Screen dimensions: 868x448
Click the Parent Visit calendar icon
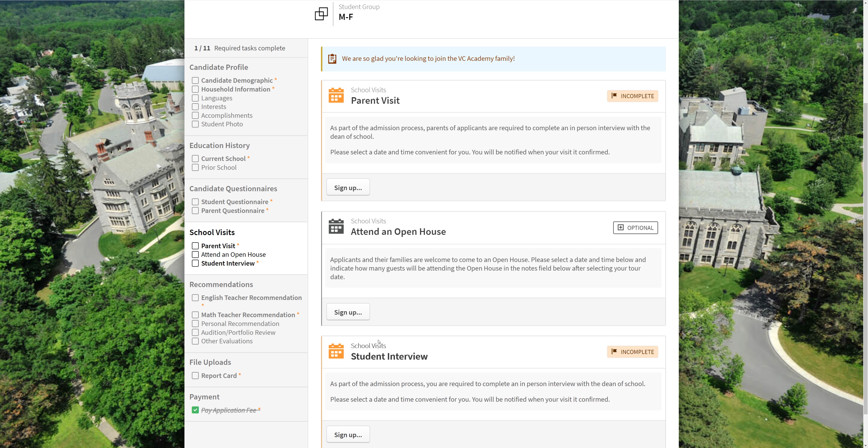(336, 96)
